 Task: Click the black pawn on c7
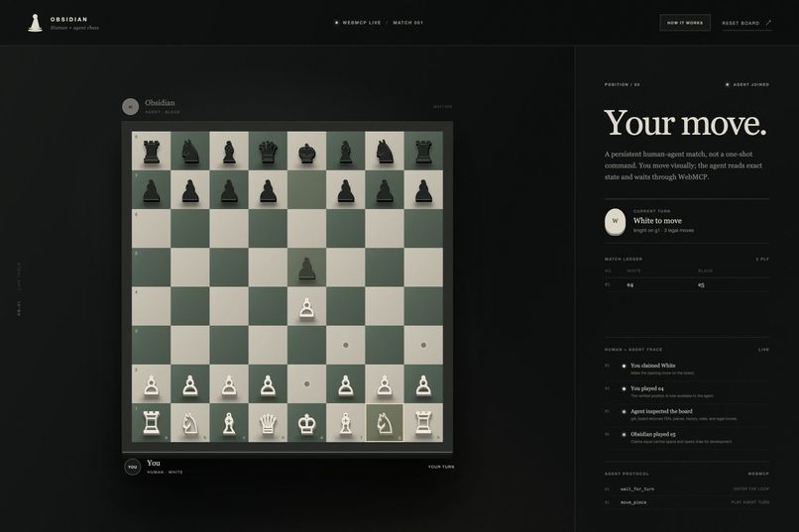(229, 190)
